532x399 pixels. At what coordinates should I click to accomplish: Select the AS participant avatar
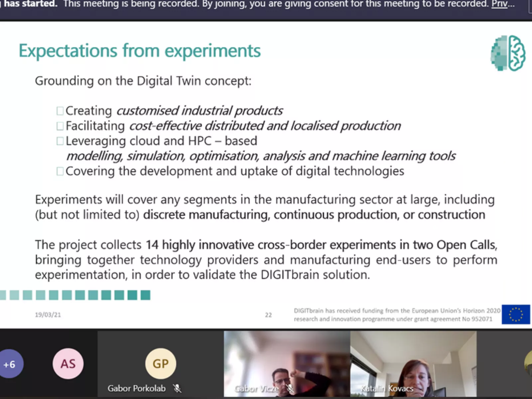[68, 364]
